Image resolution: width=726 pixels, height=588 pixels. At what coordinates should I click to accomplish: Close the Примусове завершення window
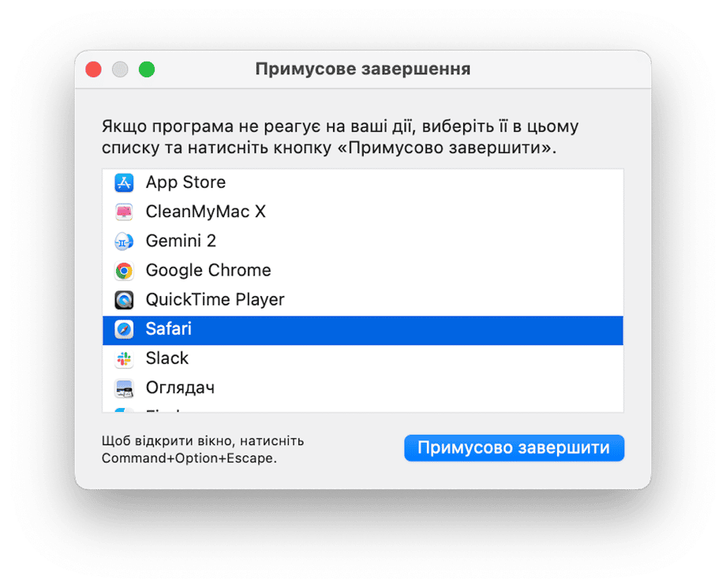click(x=94, y=69)
